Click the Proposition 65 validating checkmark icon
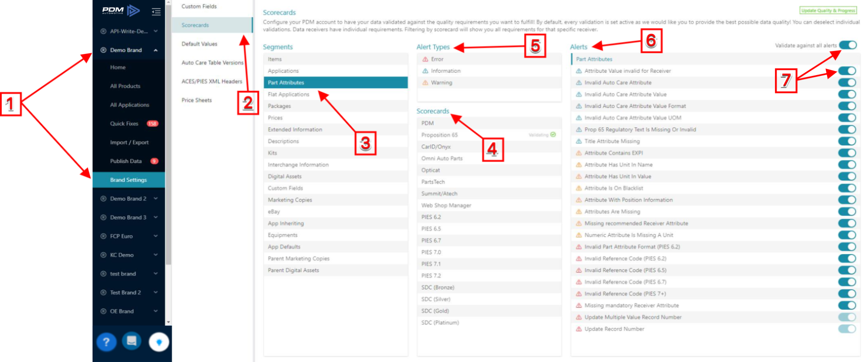868x362 pixels. [553, 134]
